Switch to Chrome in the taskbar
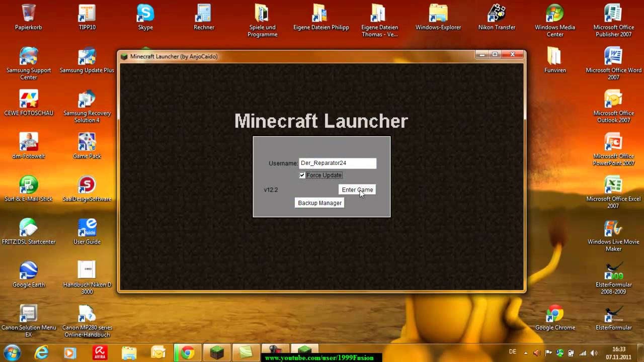 click(188, 352)
